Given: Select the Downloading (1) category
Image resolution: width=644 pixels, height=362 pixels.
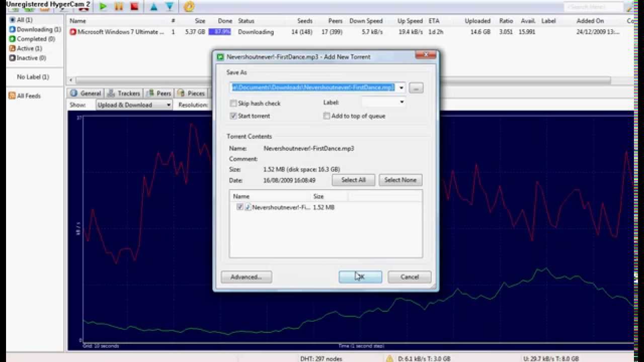Looking at the screenshot, I should pyautogui.click(x=35, y=29).
